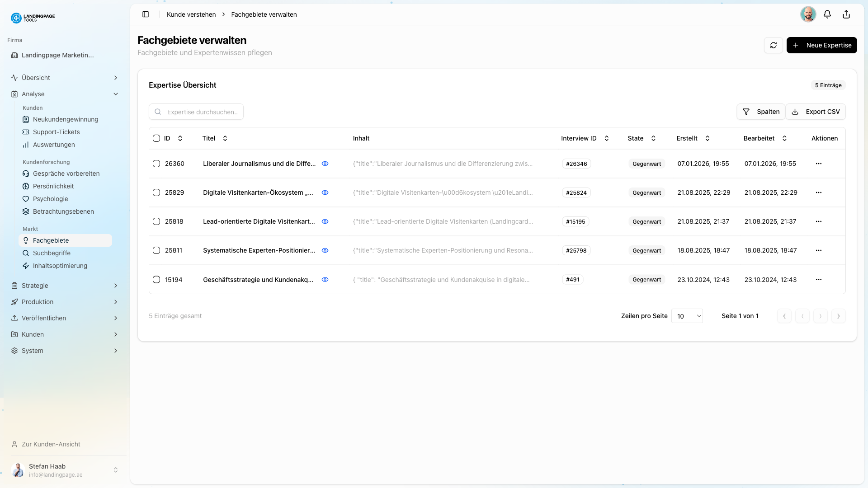This screenshot has height=488, width=868.
Task: Select the Fachgebiete sidebar icon
Action: pos(26,240)
